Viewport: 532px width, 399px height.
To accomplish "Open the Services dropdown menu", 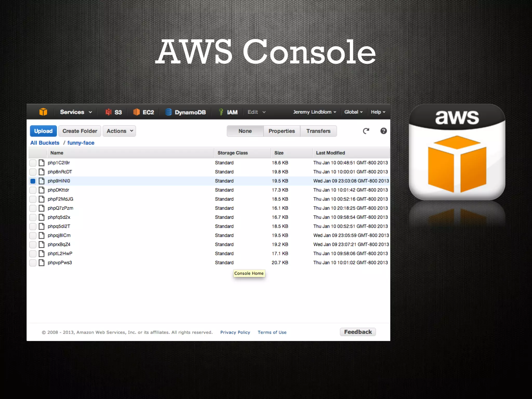I will 76,112.
